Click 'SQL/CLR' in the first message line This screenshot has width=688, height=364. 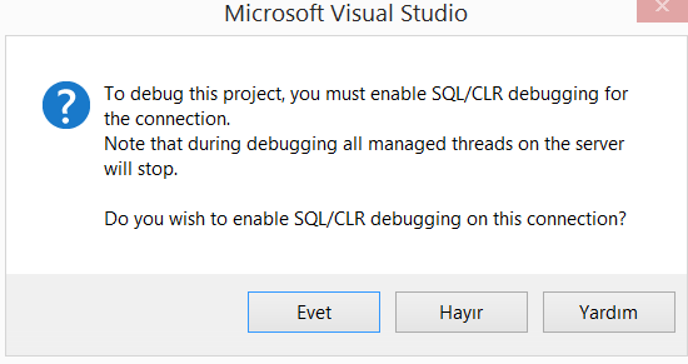point(467,94)
